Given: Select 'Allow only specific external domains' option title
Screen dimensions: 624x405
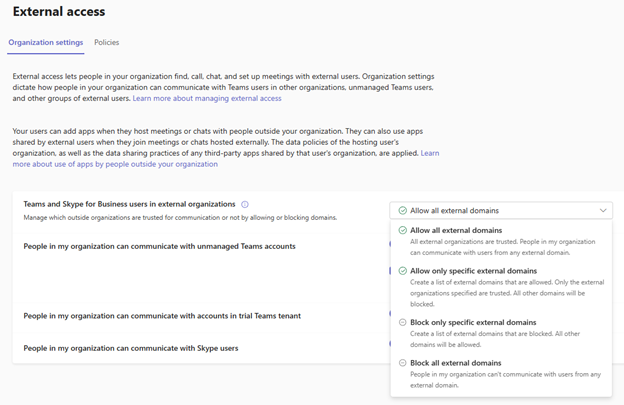Looking at the screenshot, I should 473,271.
